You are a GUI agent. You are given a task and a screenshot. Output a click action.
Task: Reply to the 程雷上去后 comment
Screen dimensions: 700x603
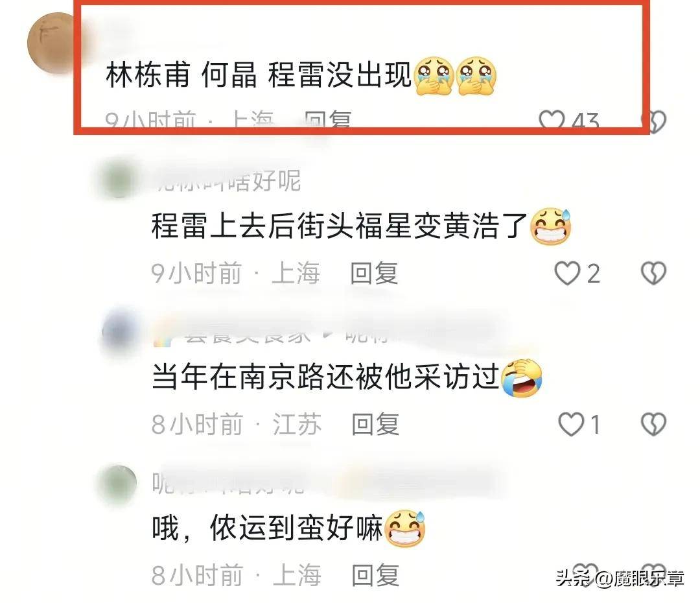[374, 273]
